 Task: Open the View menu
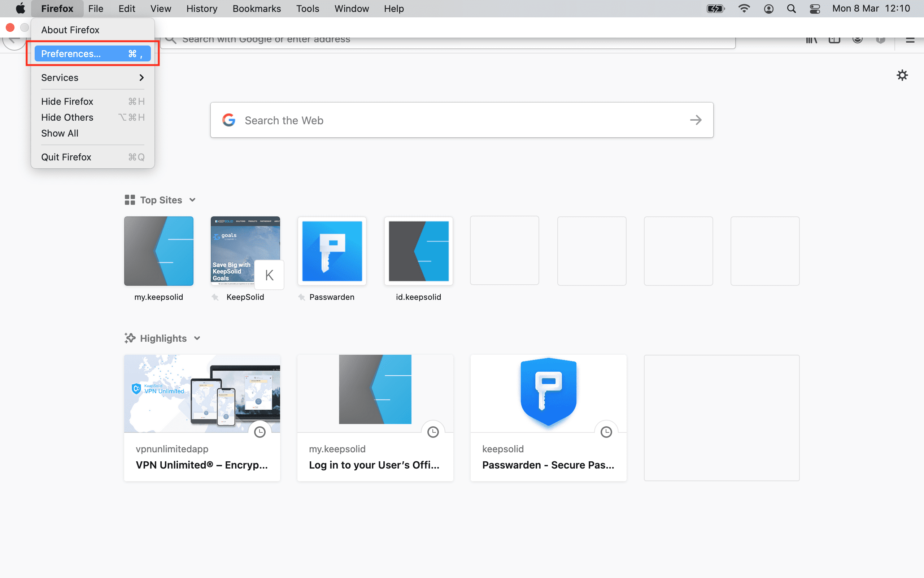(x=160, y=8)
